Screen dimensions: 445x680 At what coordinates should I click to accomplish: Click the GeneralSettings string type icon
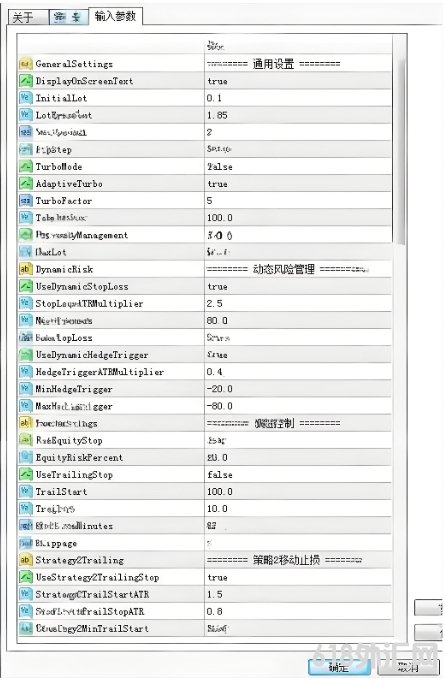[x=26, y=64]
